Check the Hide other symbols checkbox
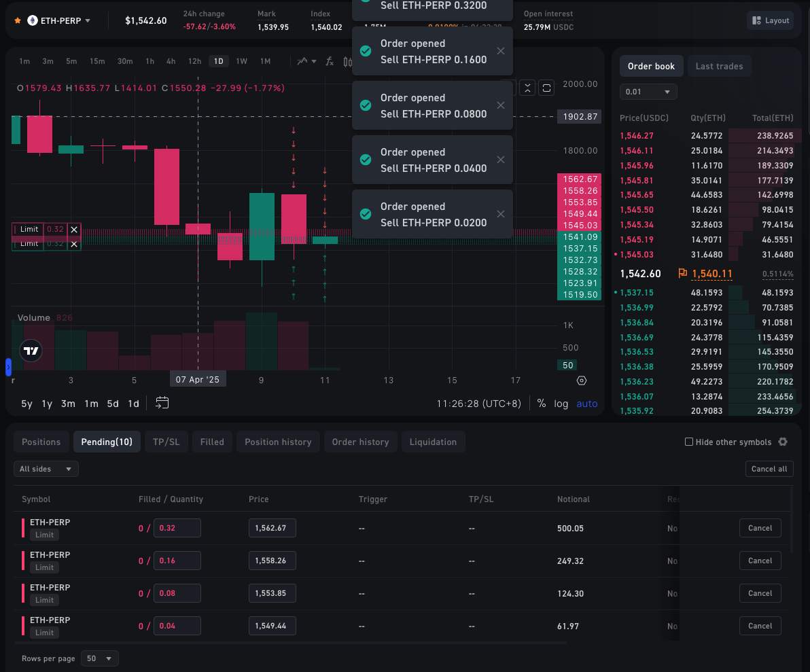The height and width of the screenshot is (672, 810). coord(688,442)
